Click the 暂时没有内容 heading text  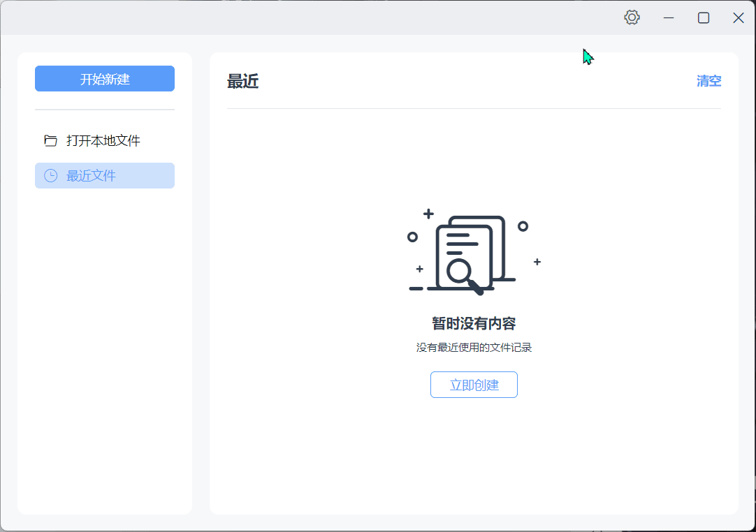[474, 323]
